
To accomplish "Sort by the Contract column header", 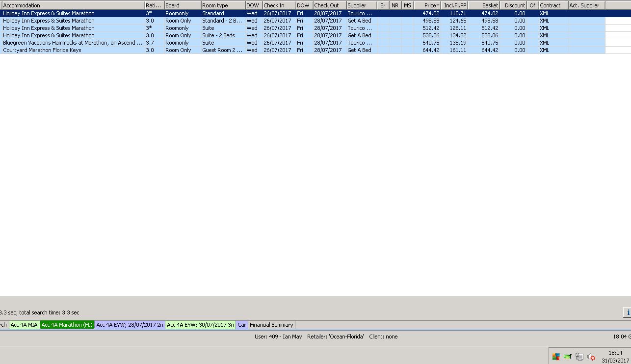I will 553,5.
